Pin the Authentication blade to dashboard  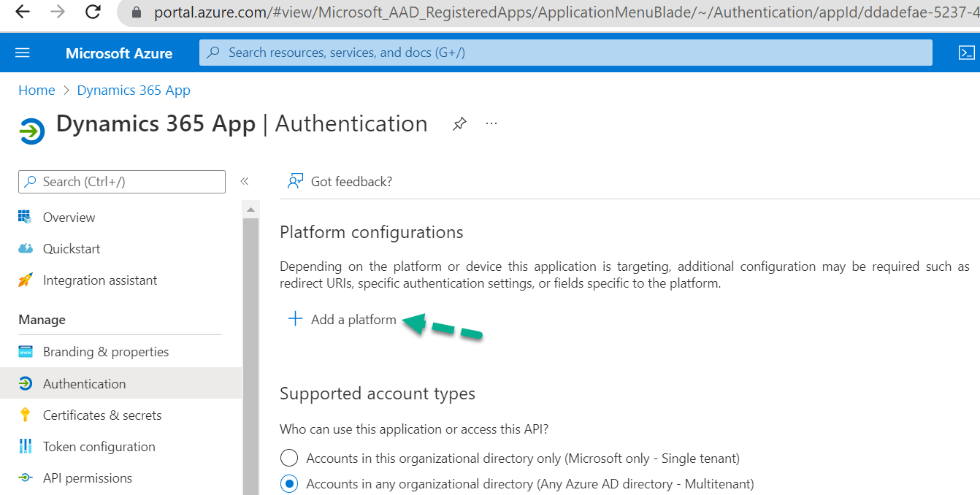(x=459, y=123)
